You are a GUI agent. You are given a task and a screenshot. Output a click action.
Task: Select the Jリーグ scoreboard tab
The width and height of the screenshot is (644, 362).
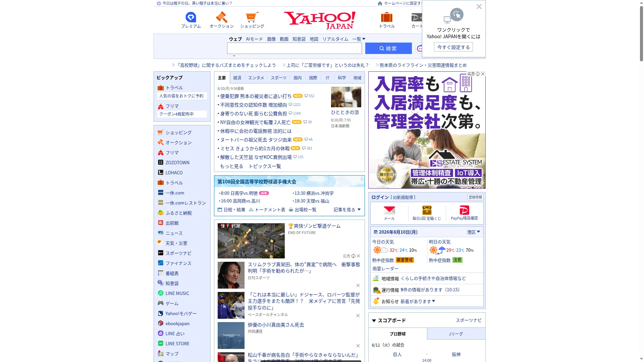point(456,334)
